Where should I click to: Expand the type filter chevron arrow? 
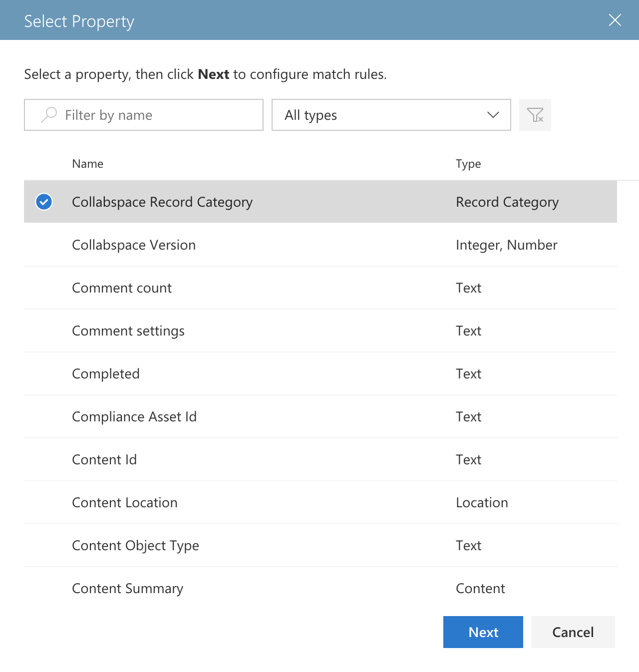pyautogui.click(x=493, y=115)
